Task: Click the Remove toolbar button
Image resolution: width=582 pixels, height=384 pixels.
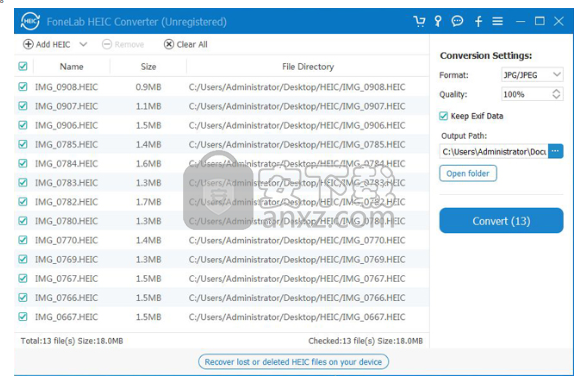Action: pos(123,45)
